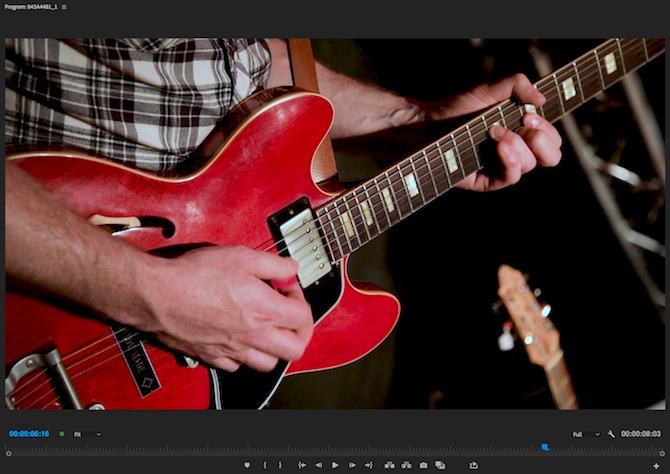The image size is (670, 474).
Task: Click the blue playhead timecode field
Action: coord(29,434)
